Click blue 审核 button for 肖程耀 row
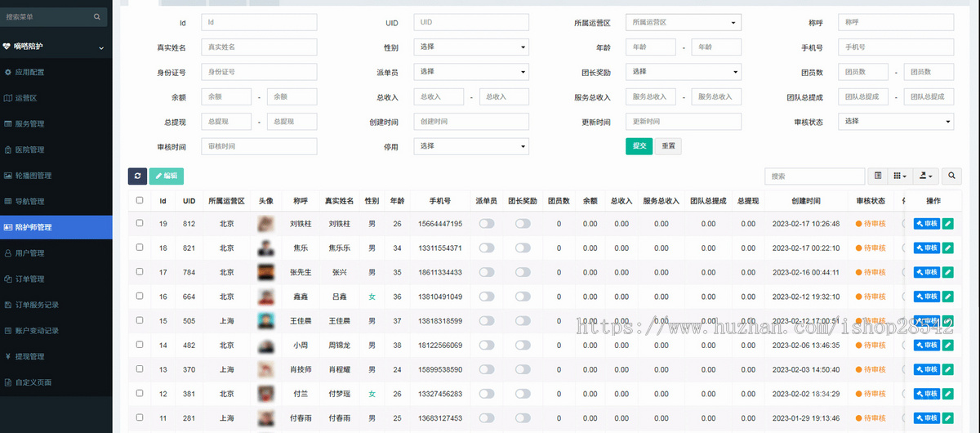The width and height of the screenshot is (980, 433). pos(927,370)
